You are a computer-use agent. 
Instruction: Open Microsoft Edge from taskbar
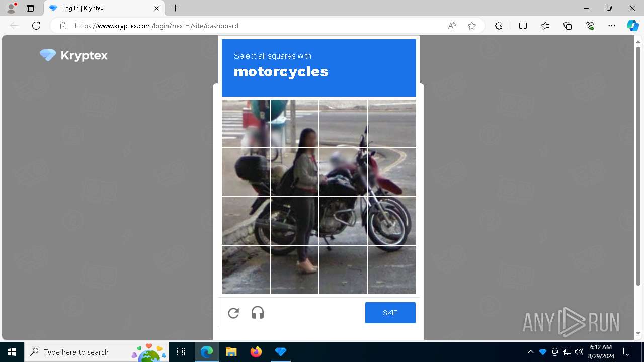point(207,352)
